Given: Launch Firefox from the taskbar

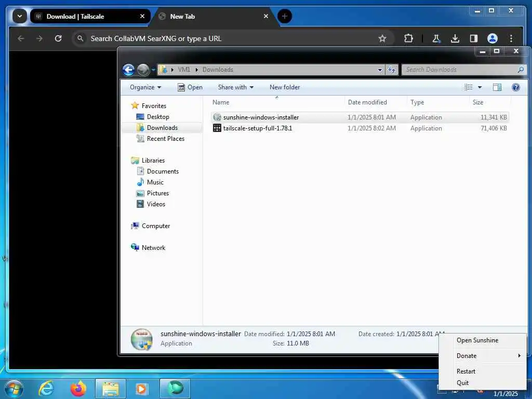Looking at the screenshot, I should 78,389.
